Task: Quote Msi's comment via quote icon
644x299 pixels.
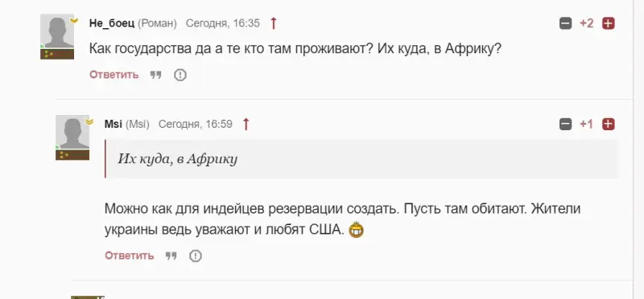Action: click(x=171, y=256)
